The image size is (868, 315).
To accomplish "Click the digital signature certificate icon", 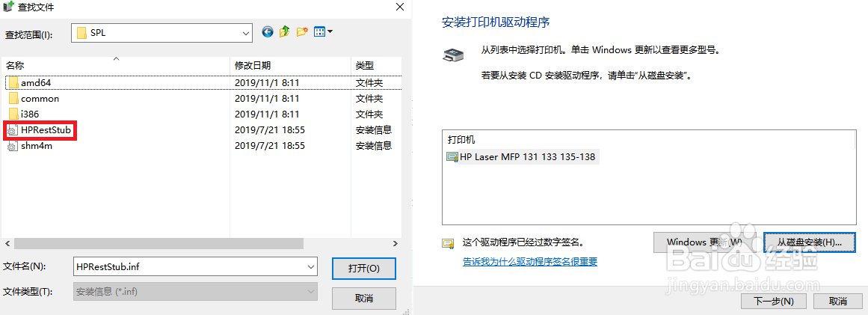I will (x=447, y=243).
